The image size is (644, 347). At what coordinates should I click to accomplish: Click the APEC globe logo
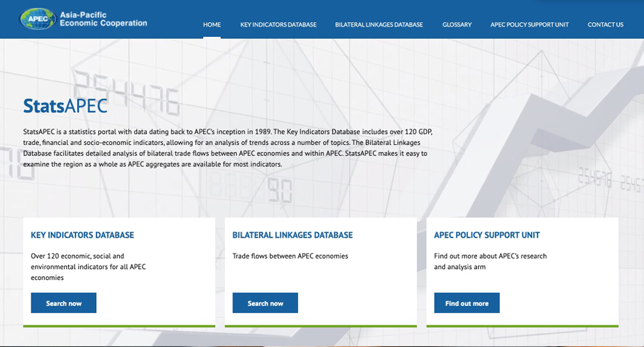tap(38, 19)
